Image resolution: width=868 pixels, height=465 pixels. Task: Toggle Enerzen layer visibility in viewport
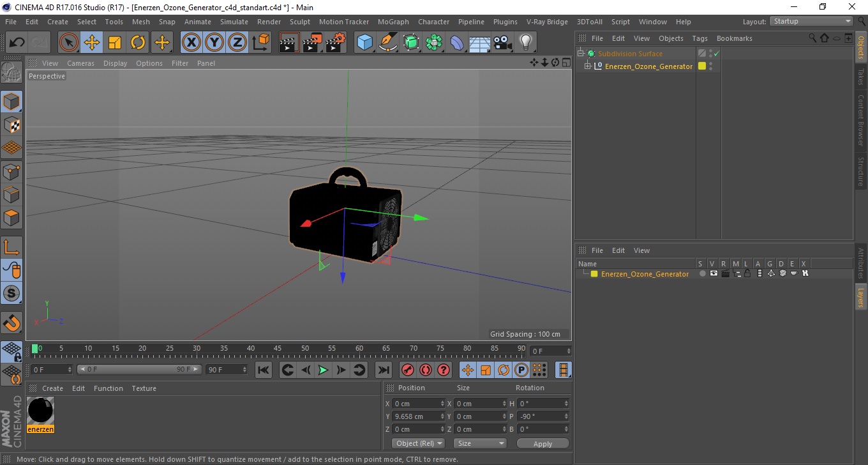click(x=714, y=273)
